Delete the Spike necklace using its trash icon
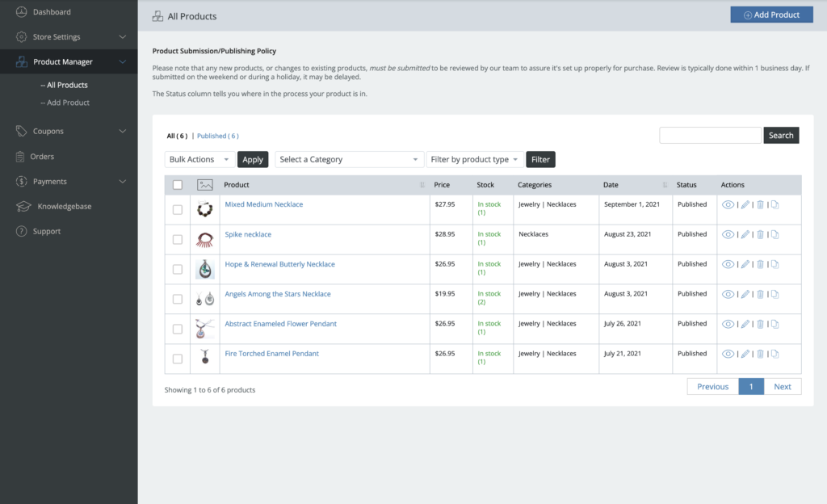This screenshot has width=827, height=504. point(760,235)
